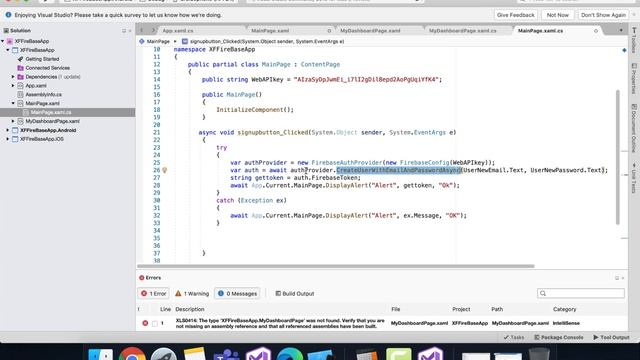The width and height of the screenshot is (640, 360).
Task: Expand the Dependencies folder
Action: [13, 77]
